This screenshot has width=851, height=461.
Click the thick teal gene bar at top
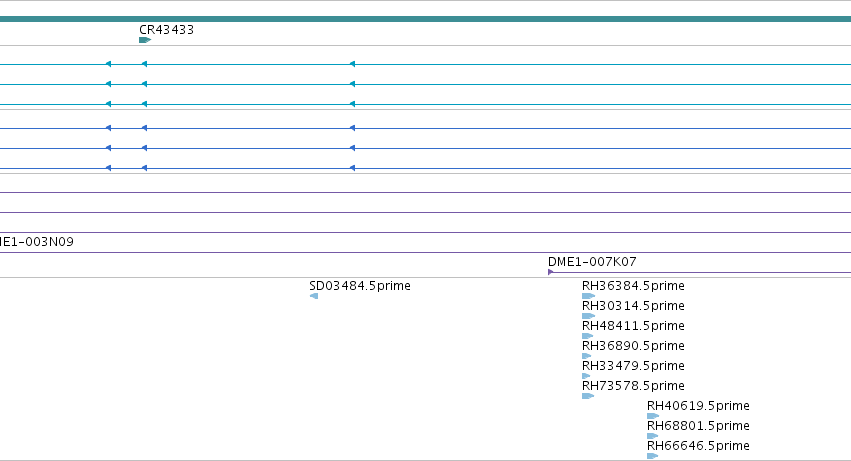point(426,20)
